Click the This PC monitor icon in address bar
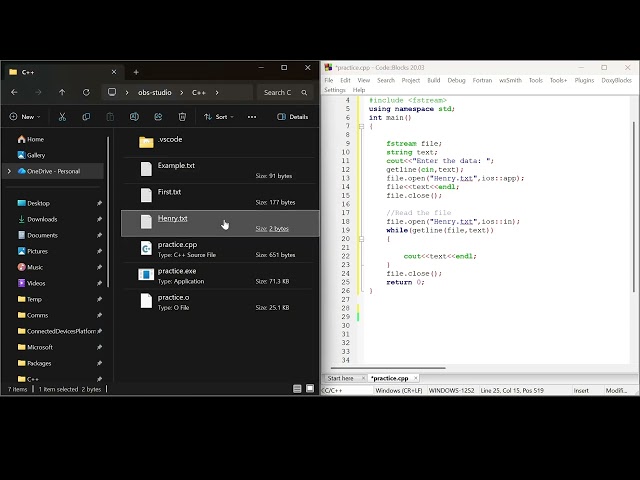This screenshot has width=640, height=480. tap(112, 92)
